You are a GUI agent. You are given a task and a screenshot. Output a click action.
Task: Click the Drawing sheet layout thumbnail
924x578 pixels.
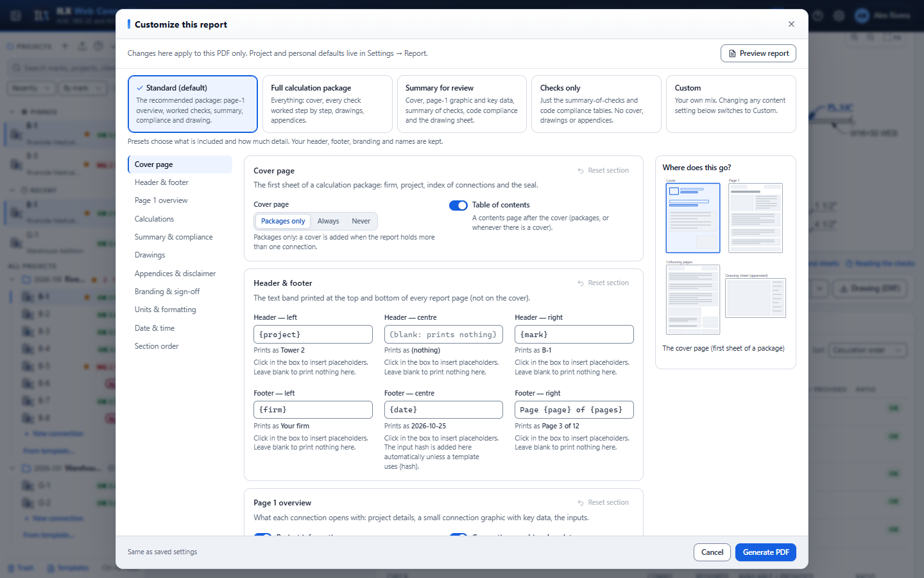(x=756, y=298)
